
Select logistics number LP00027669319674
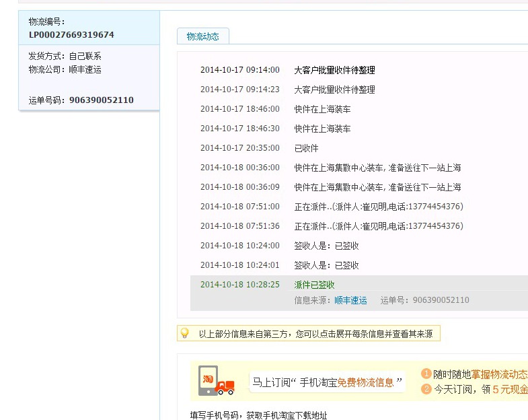(71, 35)
